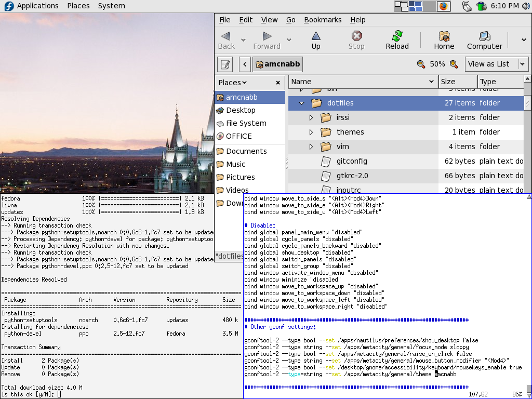
Task: Sort the file list by the Name column
Action: (x=363, y=82)
